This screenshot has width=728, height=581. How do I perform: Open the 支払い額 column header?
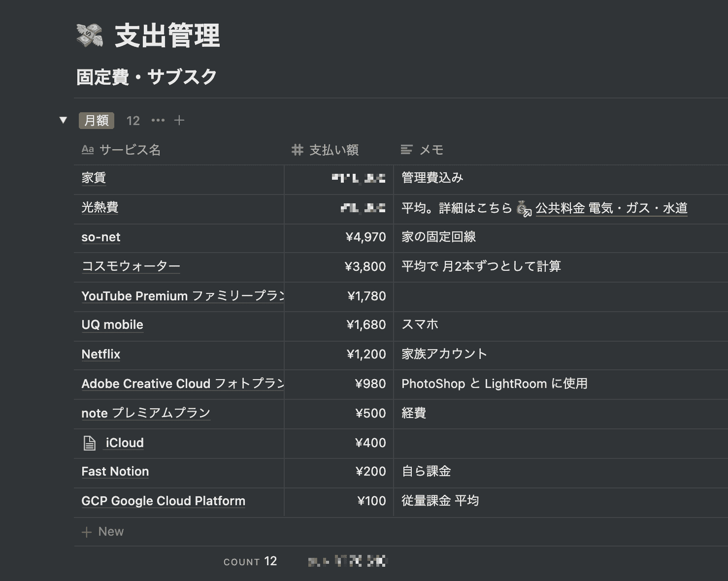pyautogui.click(x=325, y=150)
